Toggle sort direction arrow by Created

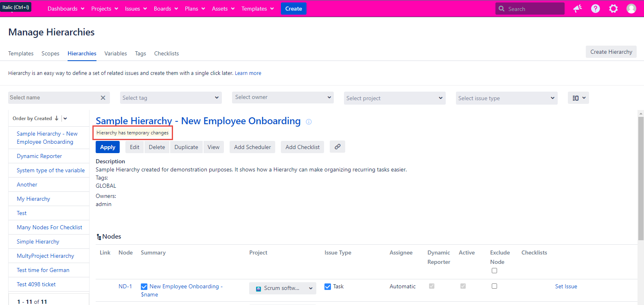57,118
